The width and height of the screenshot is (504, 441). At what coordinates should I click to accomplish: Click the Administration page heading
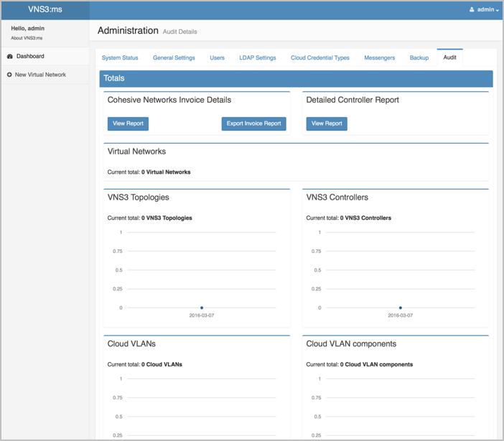[128, 31]
